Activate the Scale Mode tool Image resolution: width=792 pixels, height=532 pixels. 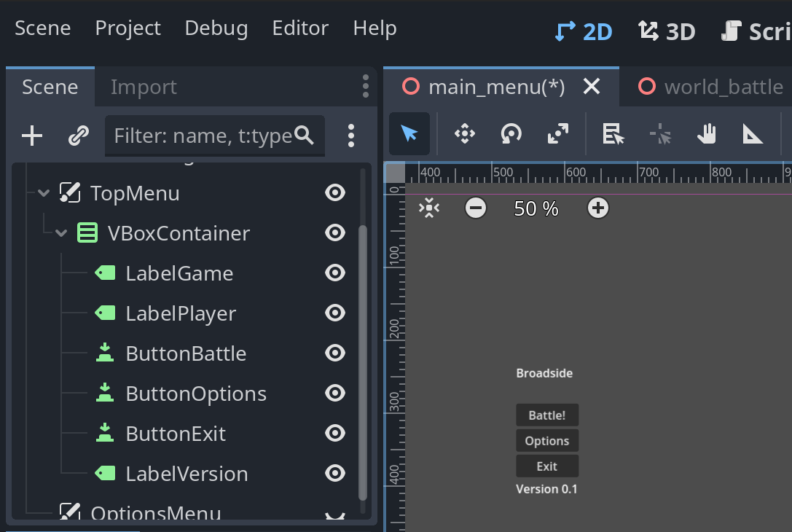pos(557,134)
